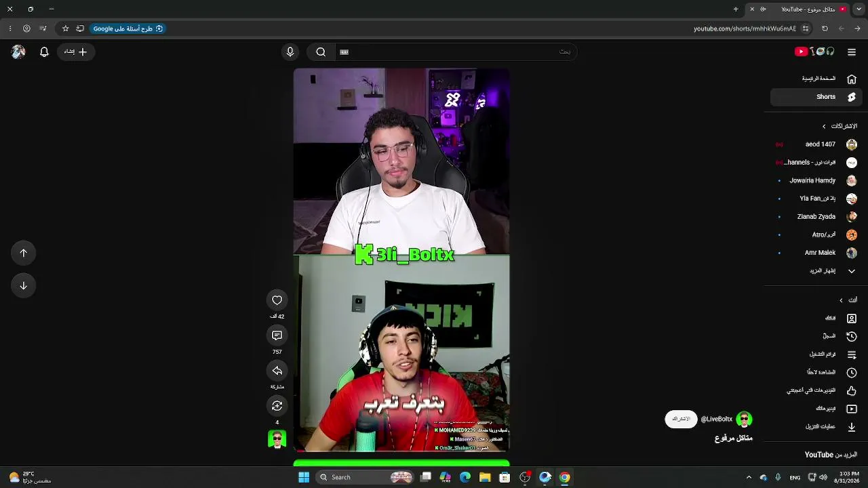
Task: Click the keyboard icon in search box
Action: (344, 52)
